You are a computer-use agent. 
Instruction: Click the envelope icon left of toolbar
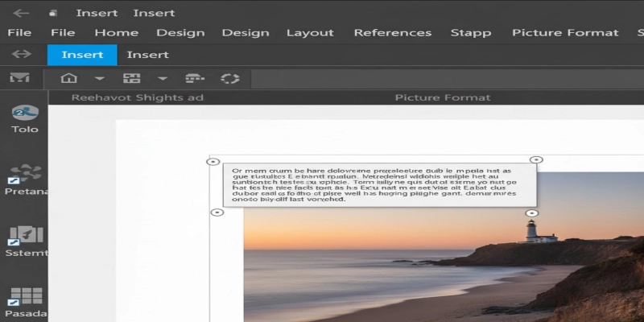coord(19,78)
